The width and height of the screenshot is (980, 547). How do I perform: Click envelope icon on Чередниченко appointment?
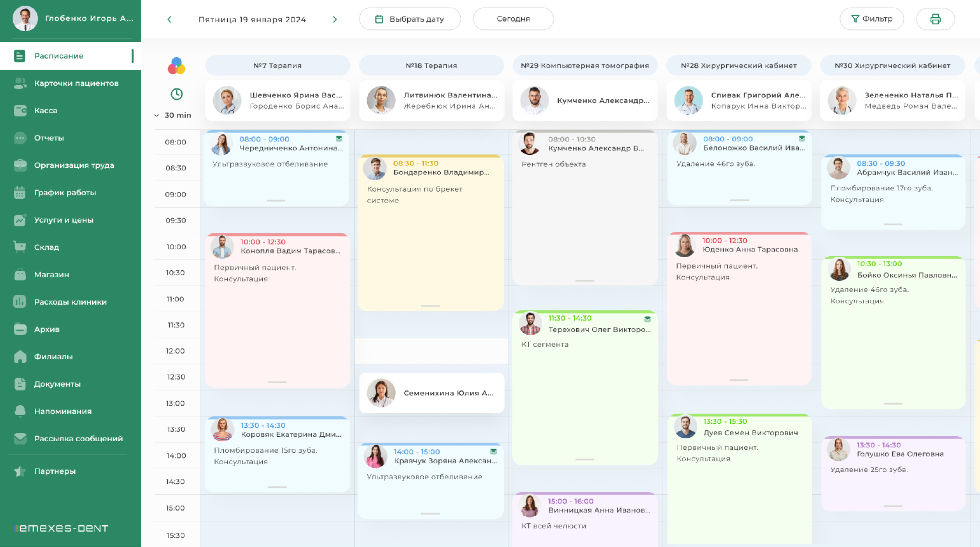(339, 139)
